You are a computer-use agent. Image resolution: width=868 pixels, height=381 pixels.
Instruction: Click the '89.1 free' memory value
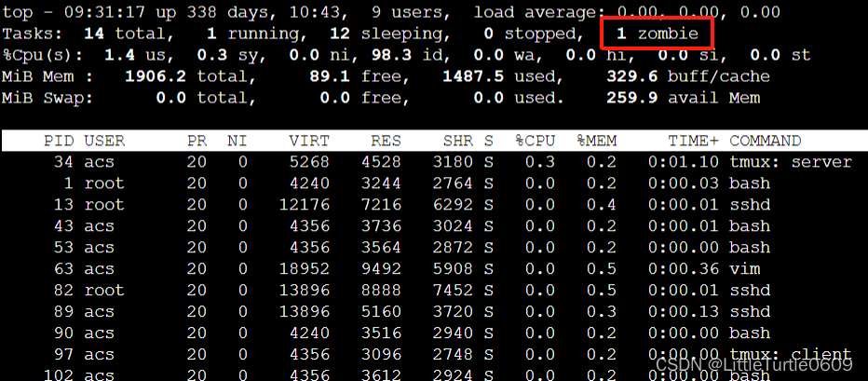tap(355, 76)
